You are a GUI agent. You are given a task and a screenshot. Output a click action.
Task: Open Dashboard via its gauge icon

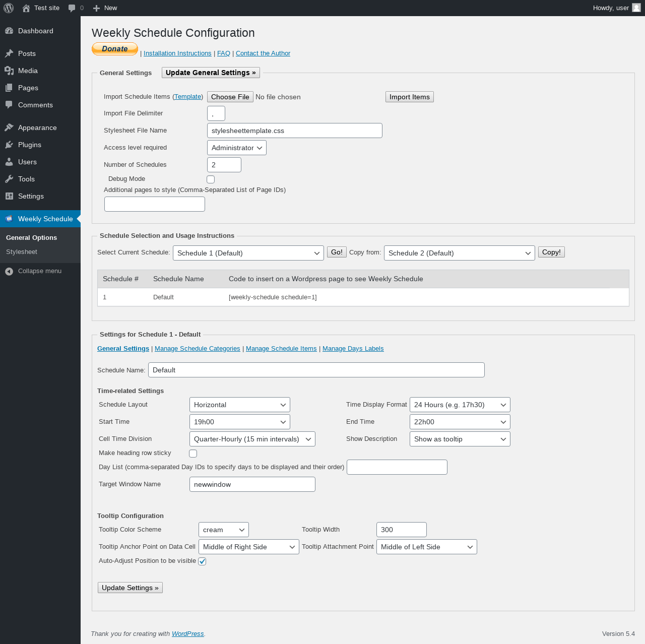point(9,31)
